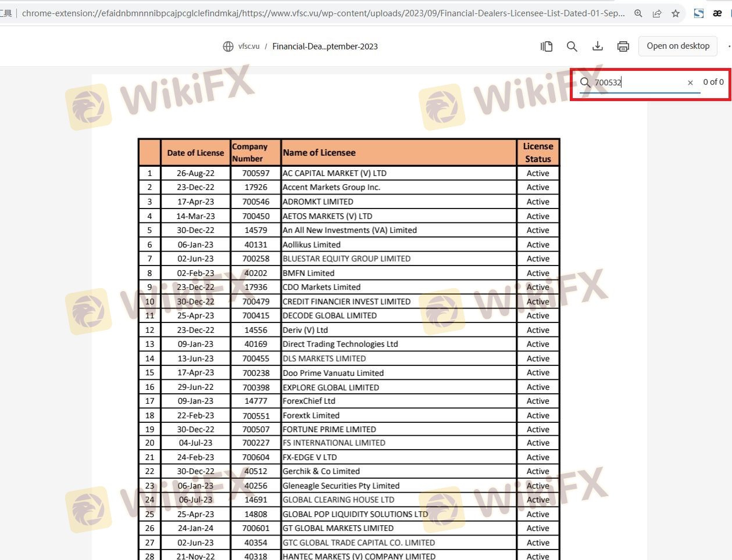Open the page thumbnails panel icon

point(547,46)
